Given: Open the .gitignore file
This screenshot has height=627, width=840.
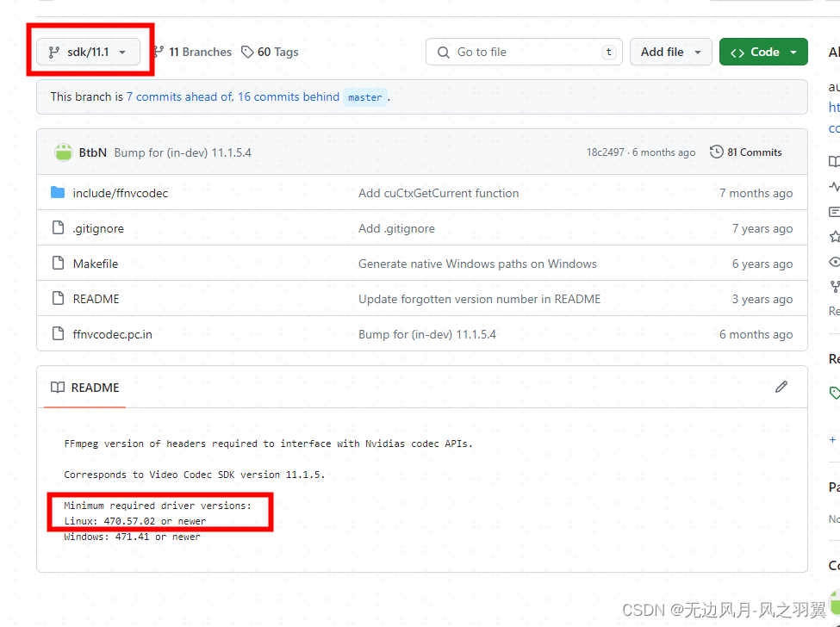Looking at the screenshot, I should tap(98, 228).
